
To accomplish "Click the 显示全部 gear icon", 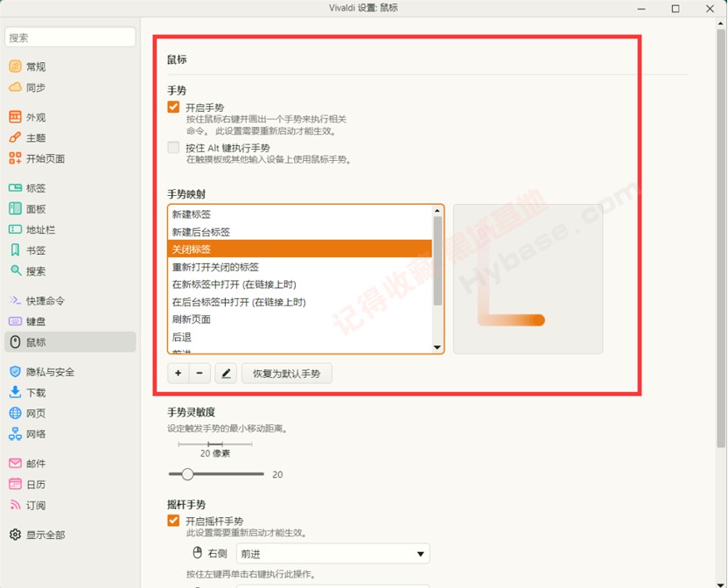I will point(16,535).
